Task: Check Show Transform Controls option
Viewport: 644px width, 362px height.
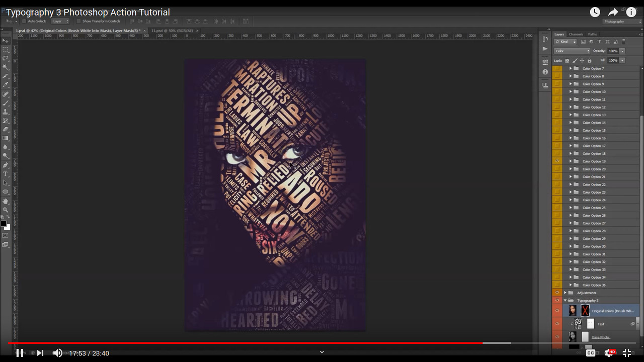Action: [x=78, y=21]
